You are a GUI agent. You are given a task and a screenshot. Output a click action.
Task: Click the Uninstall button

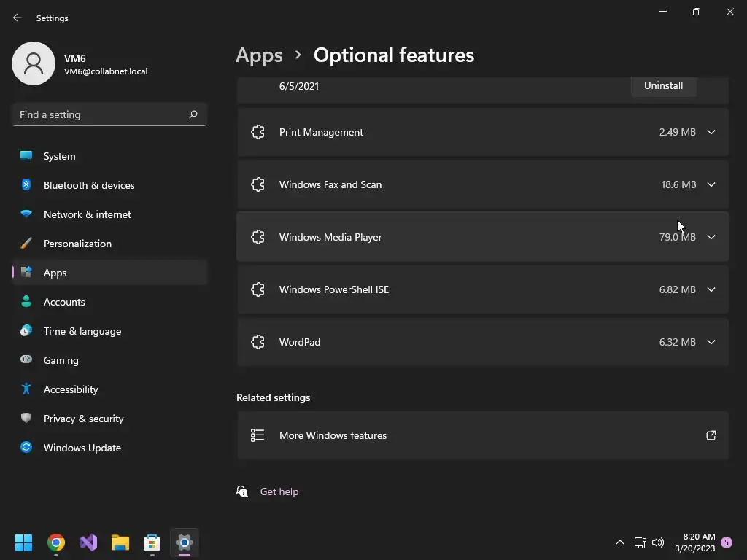coord(663,86)
